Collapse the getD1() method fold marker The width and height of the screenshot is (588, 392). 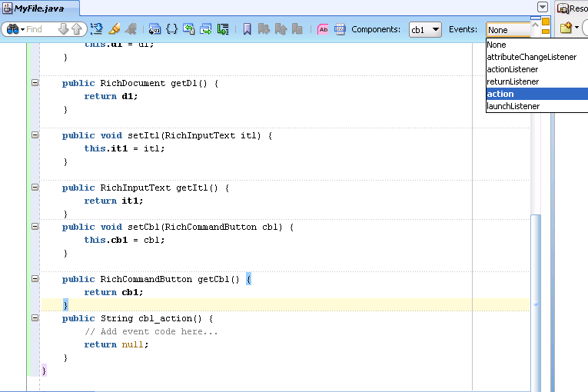pyautogui.click(x=35, y=82)
